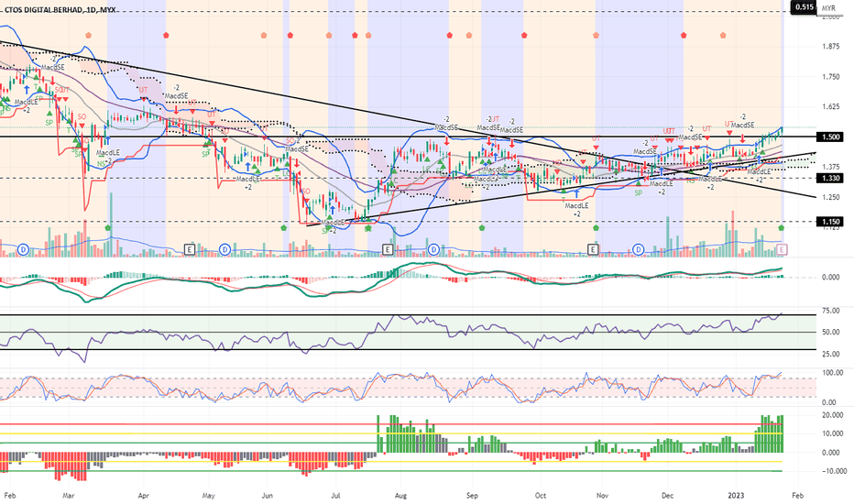Click the 1.875 price axis value
The height and width of the screenshot is (504, 854).
point(831,47)
